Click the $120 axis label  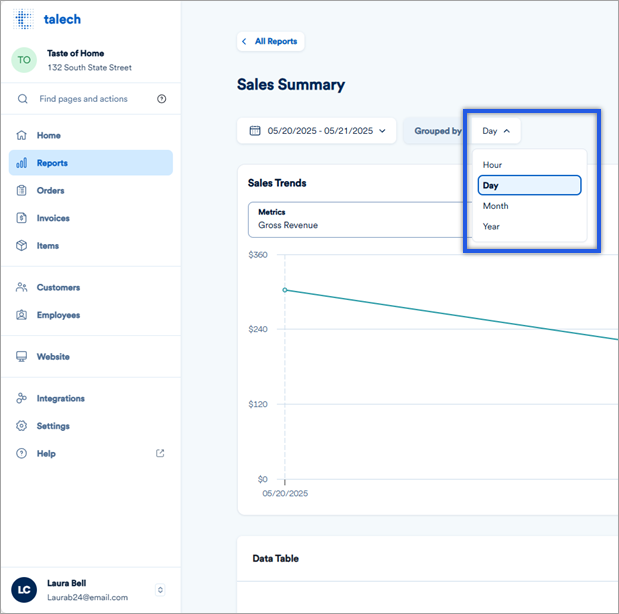[x=258, y=404]
